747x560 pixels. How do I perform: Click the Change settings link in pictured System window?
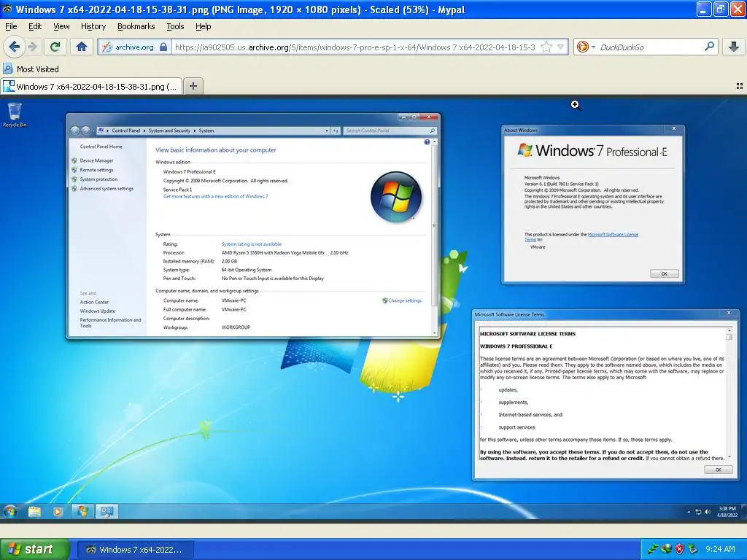coord(404,300)
